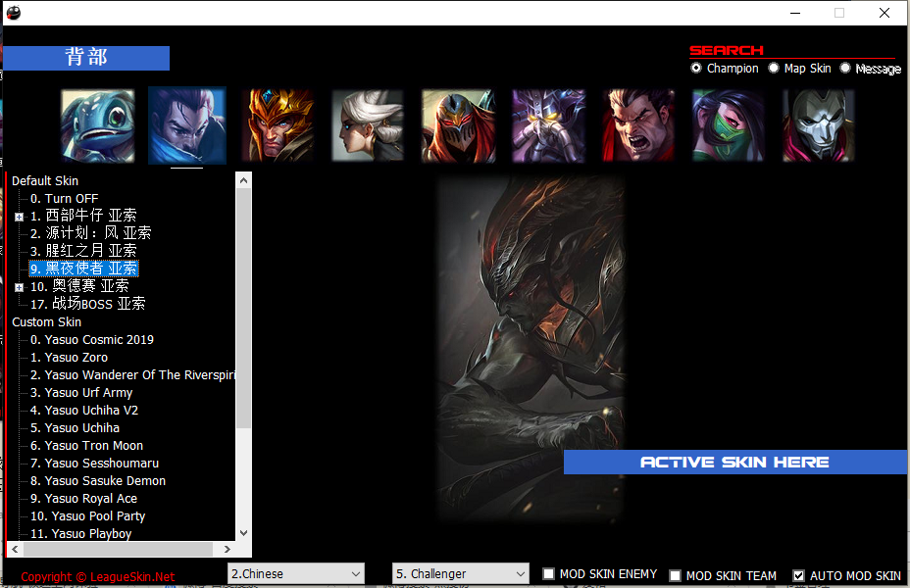Expand the 10. 奥德赛 亚索 tree node
The height and width of the screenshot is (588, 910).
[x=20, y=287]
